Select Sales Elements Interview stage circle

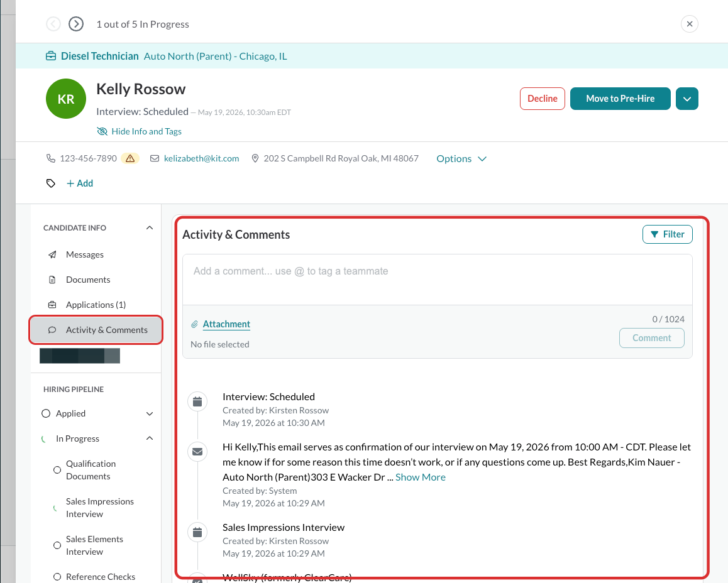point(57,545)
